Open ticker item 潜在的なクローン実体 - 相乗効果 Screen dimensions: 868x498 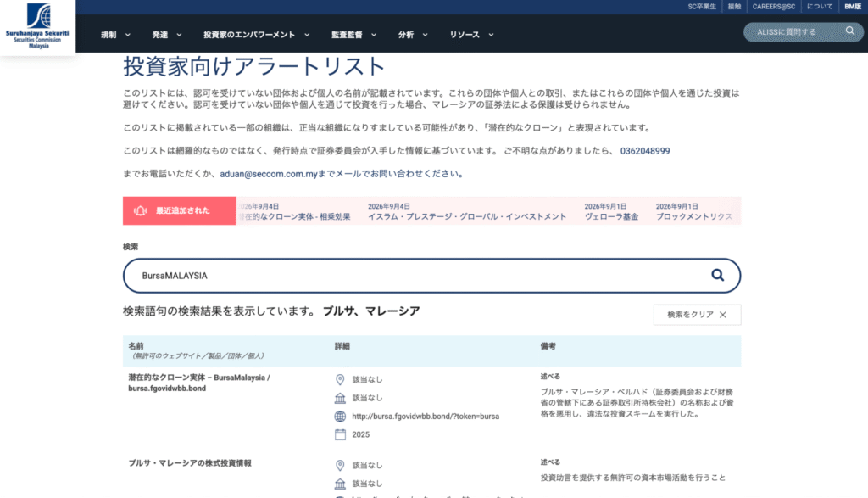[x=294, y=216]
